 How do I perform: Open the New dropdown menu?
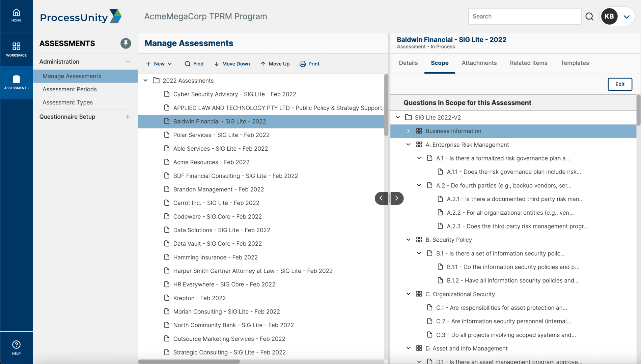tap(159, 64)
